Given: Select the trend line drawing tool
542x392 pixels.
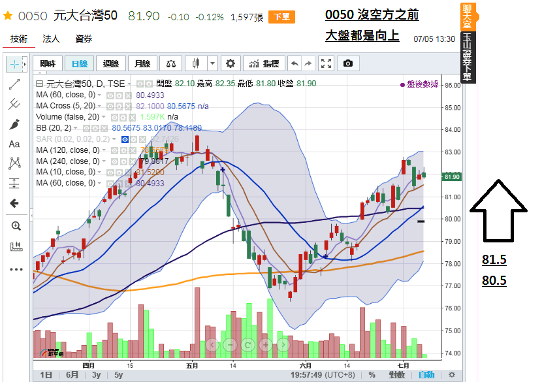Looking at the screenshot, I should [x=14, y=84].
